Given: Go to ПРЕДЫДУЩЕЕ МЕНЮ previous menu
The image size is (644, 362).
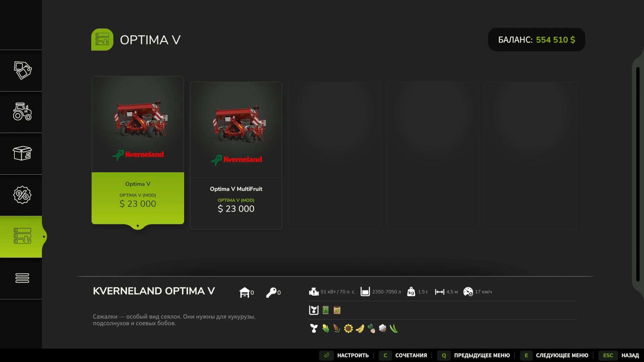Looking at the screenshot, I should pyautogui.click(x=474, y=355).
